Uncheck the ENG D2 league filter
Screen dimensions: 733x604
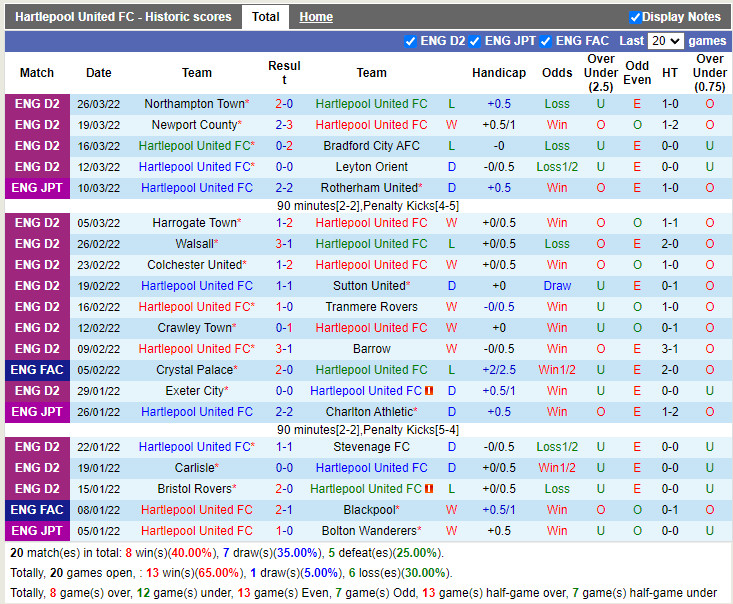pyautogui.click(x=410, y=41)
